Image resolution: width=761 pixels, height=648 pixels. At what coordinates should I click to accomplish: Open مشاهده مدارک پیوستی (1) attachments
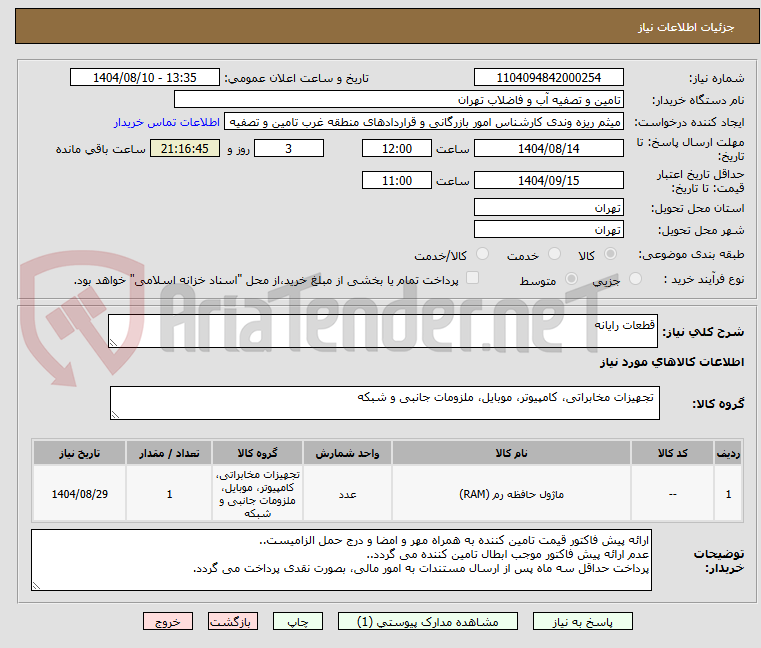pyautogui.click(x=428, y=621)
